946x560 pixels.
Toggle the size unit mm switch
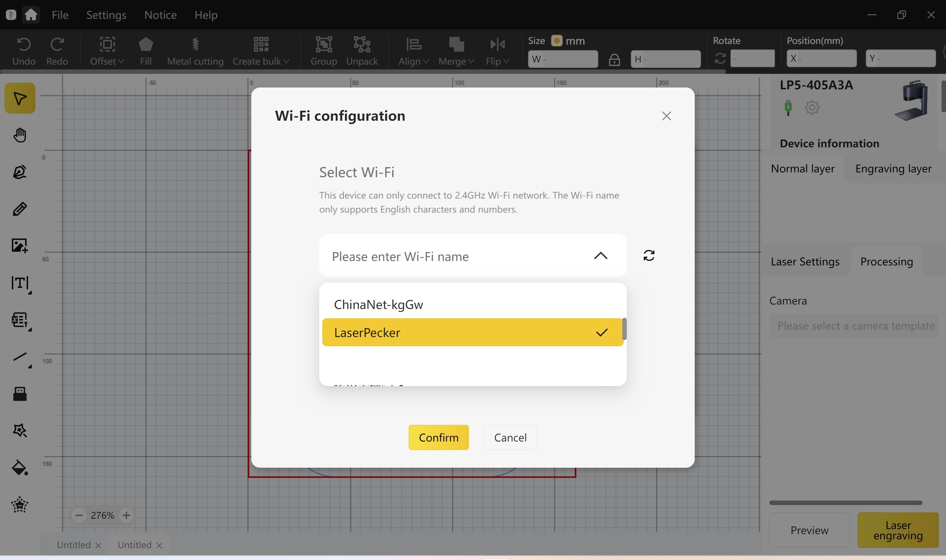(x=556, y=41)
